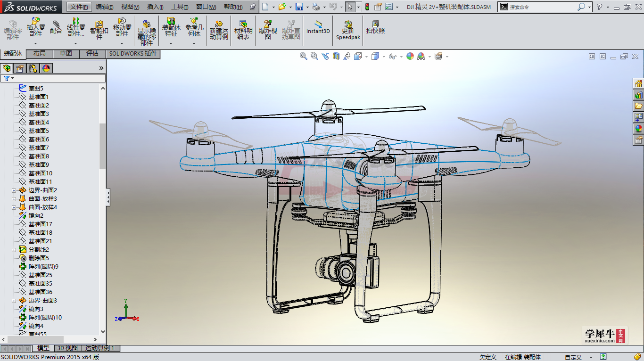Click Hide/Show Items glasses icon
Image resolution: width=644 pixels, height=361 pixels.
pyautogui.click(x=392, y=56)
